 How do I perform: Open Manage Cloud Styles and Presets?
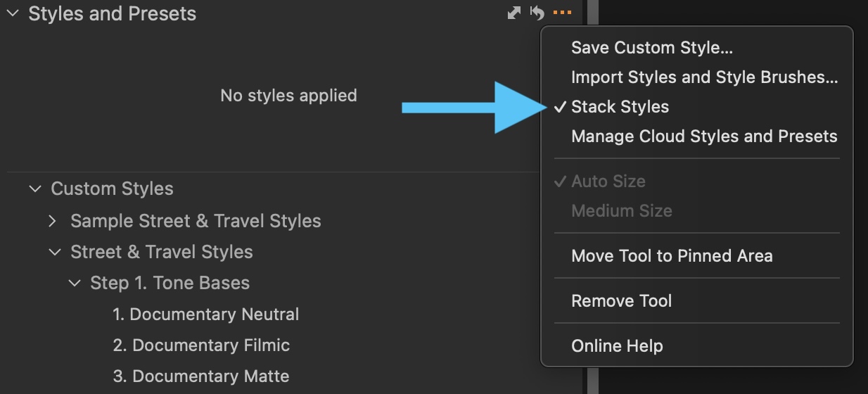point(703,136)
